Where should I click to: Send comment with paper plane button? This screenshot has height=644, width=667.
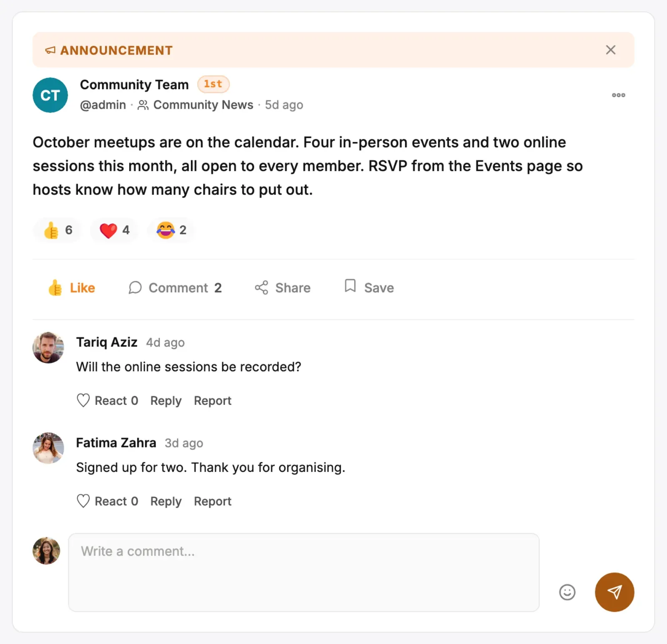pyautogui.click(x=614, y=592)
